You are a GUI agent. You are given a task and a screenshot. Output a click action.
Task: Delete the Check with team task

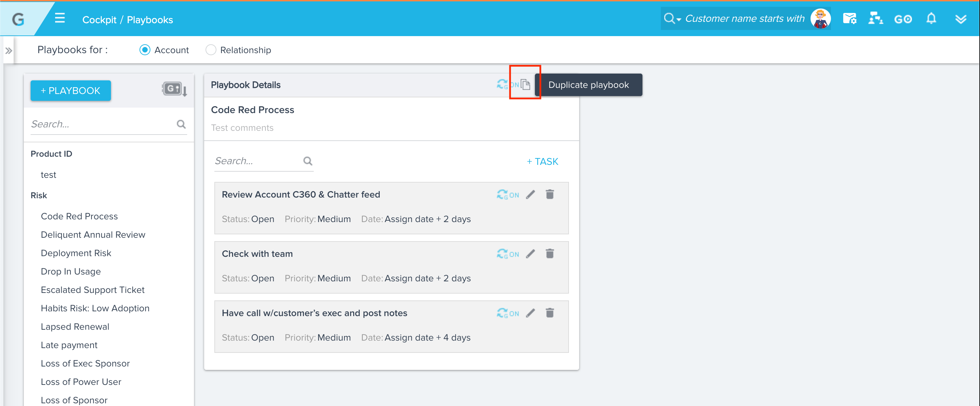(x=550, y=253)
